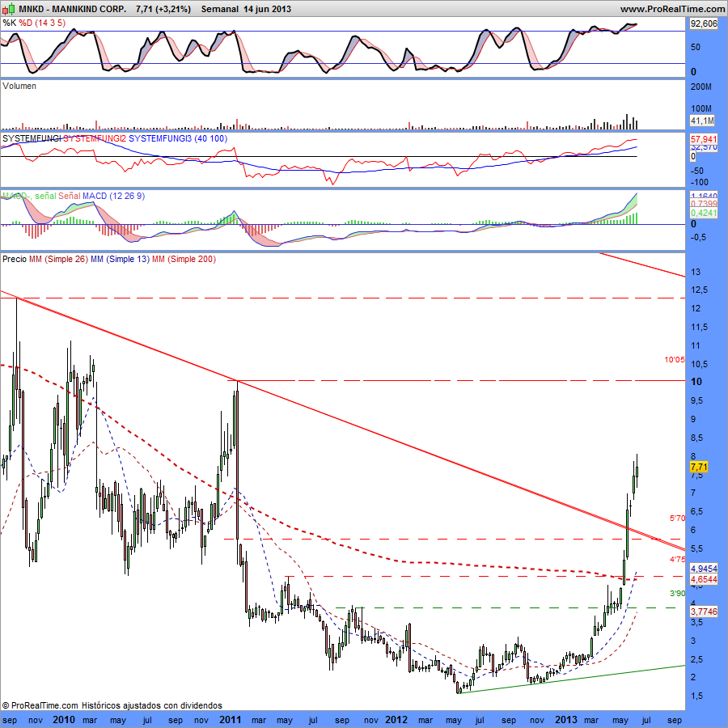Click the MM (Simple 13) moving average label
This screenshot has width=728, height=728.
[x=121, y=259]
